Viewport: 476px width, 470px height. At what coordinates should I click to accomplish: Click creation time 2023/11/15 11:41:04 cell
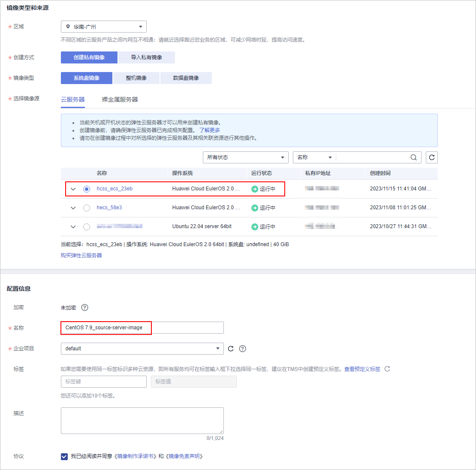[x=401, y=189]
